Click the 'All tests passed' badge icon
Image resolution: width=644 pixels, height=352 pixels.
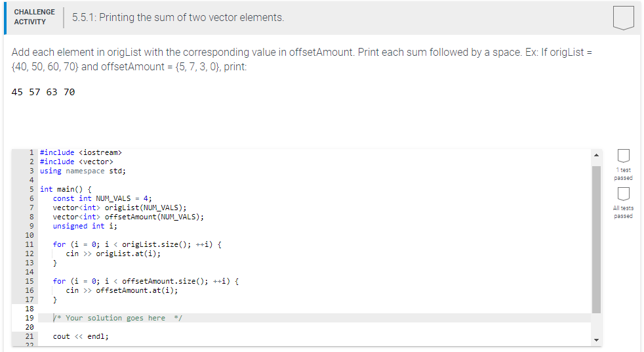(x=624, y=194)
